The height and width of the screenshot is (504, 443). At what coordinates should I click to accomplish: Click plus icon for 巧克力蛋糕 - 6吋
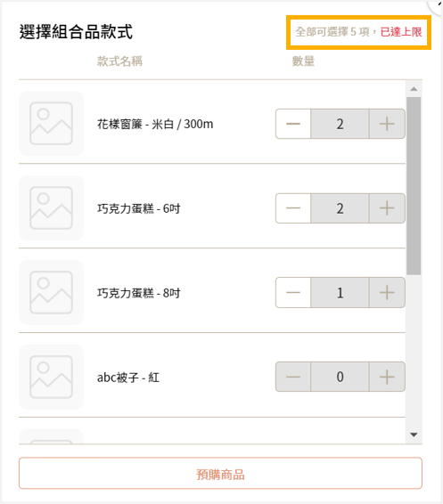click(x=387, y=208)
